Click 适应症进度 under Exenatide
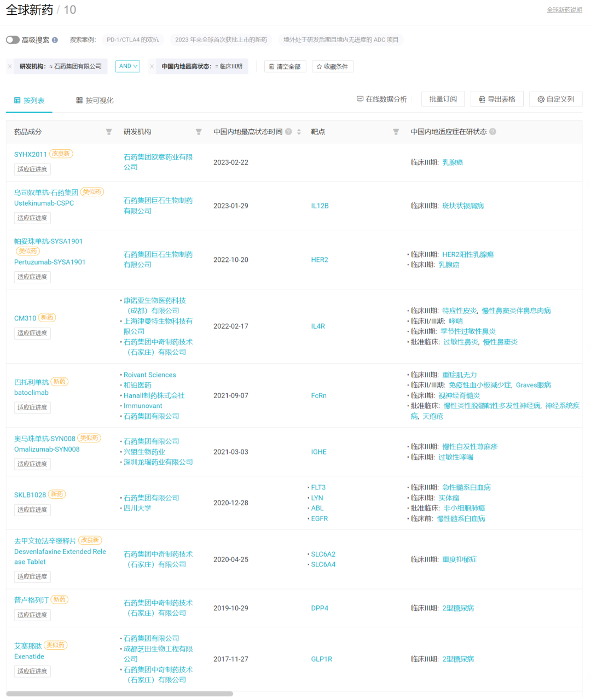 (32, 671)
